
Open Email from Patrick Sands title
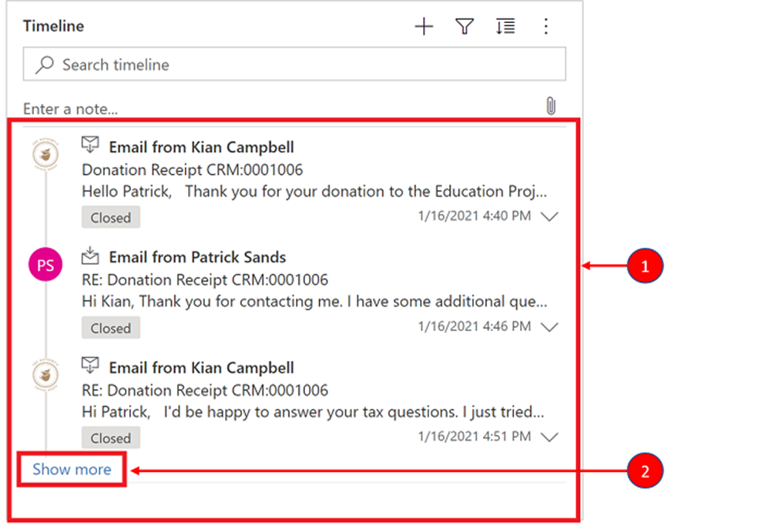197,257
